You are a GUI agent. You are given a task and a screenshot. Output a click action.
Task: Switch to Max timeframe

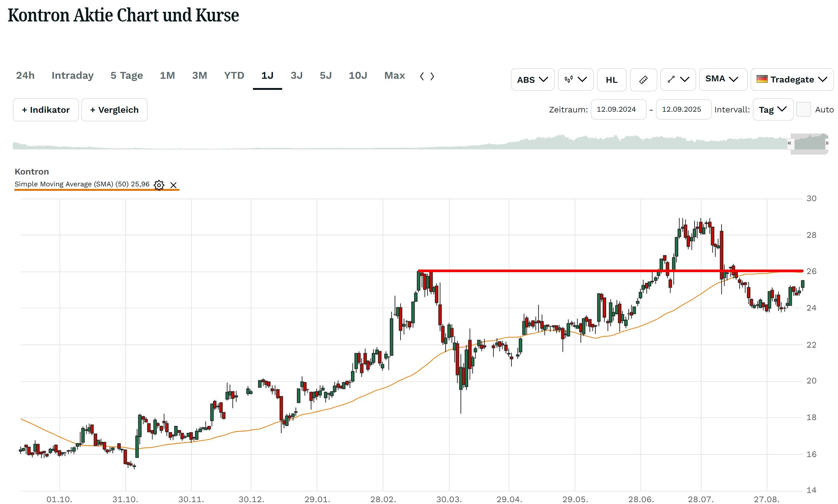tap(395, 75)
